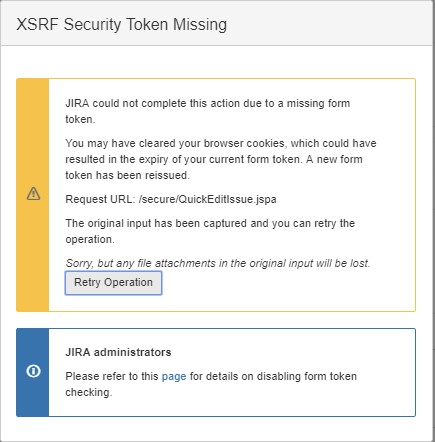Click the 'Please refer to this' text before the link
The width and height of the screenshot is (435, 442).
(x=112, y=376)
